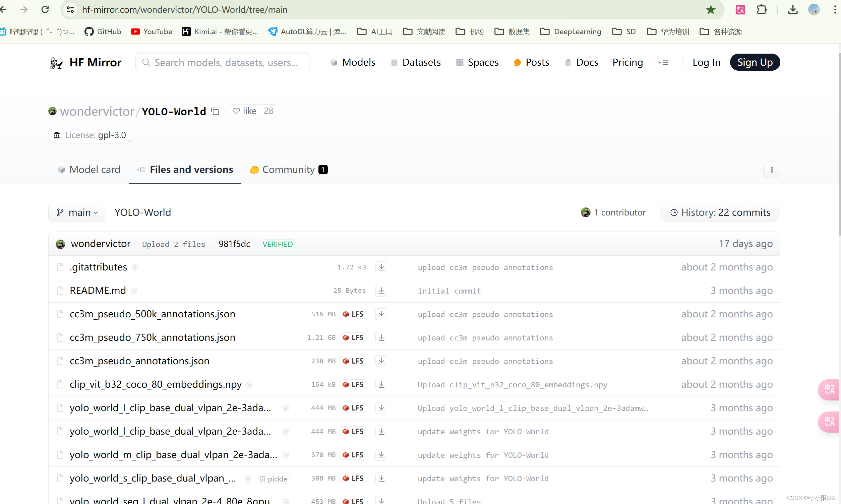Open the YouTube bookmark
This screenshot has width=841, height=504.
pos(152,31)
